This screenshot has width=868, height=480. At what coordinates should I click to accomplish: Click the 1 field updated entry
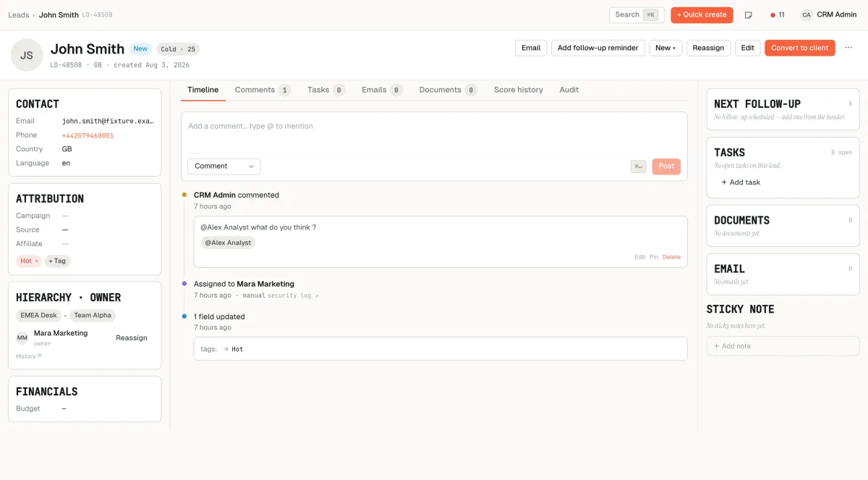pyautogui.click(x=219, y=317)
